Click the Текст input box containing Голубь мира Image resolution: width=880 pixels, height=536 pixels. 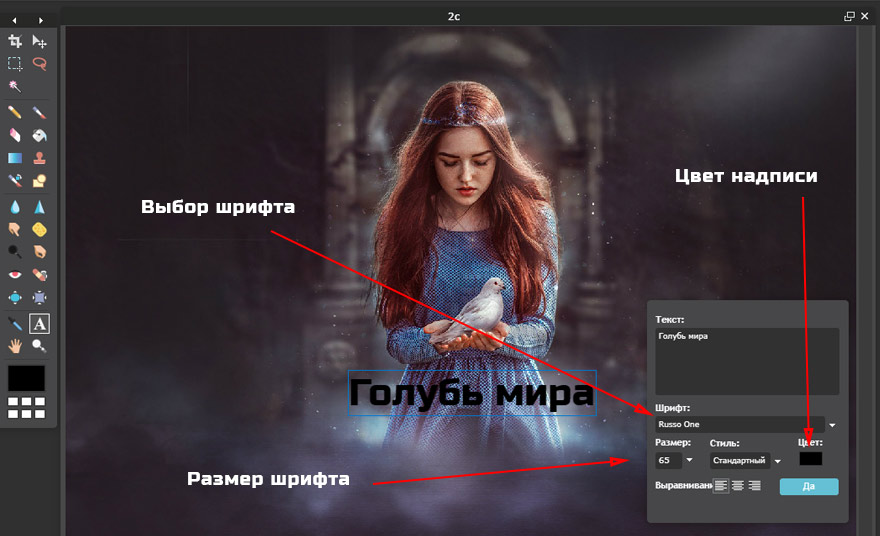coord(747,360)
